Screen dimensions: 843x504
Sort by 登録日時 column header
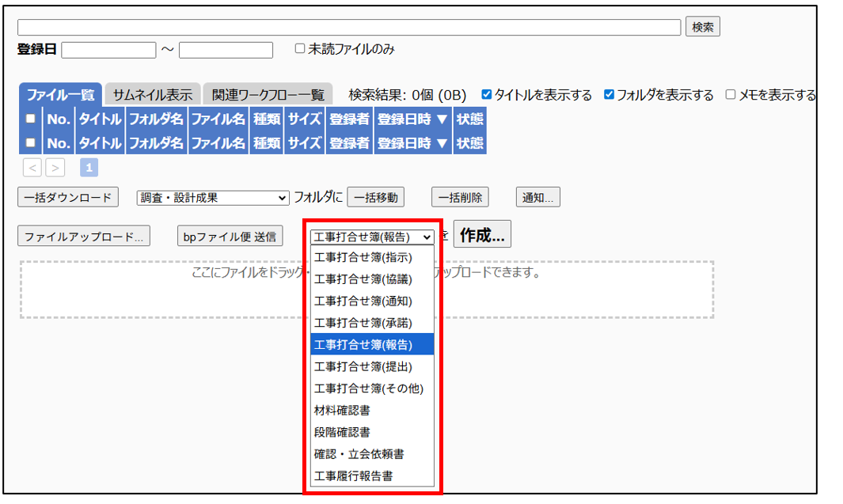tap(412, 119)
